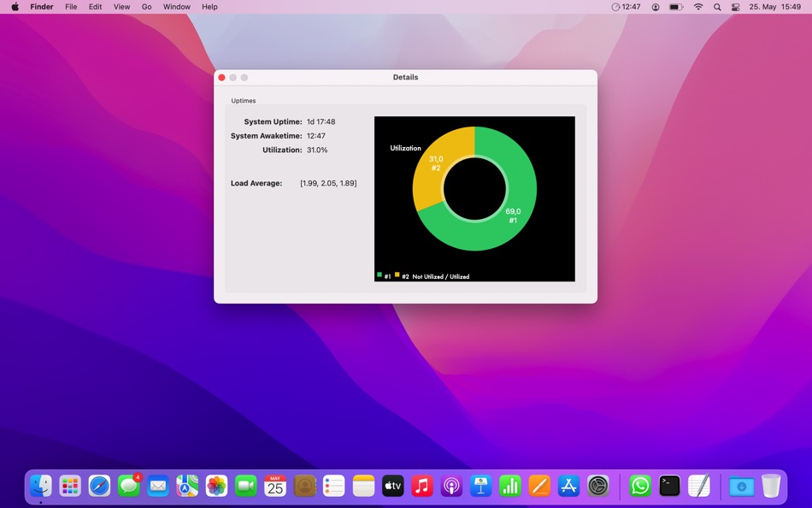Open WhatsApp from the Dock
Screen dimensions: 812x508
click(639, 486)
